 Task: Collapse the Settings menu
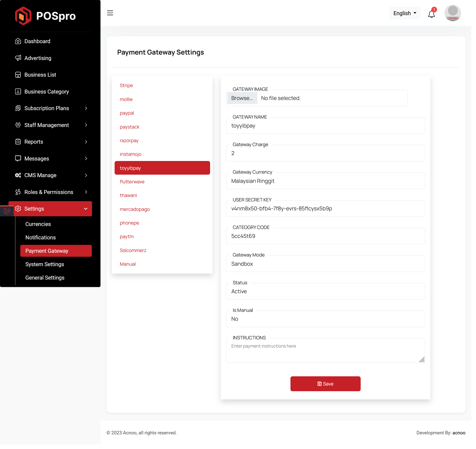tap(86, 209)
